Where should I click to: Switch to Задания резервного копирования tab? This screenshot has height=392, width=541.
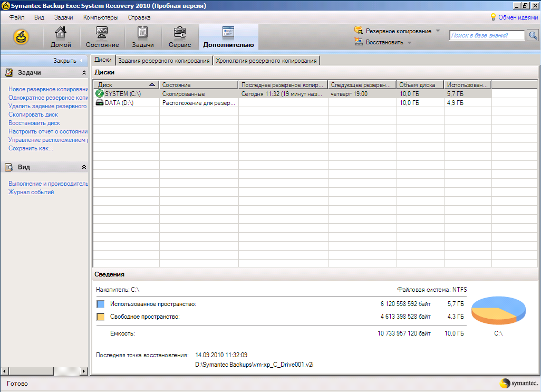pos(164,61)
